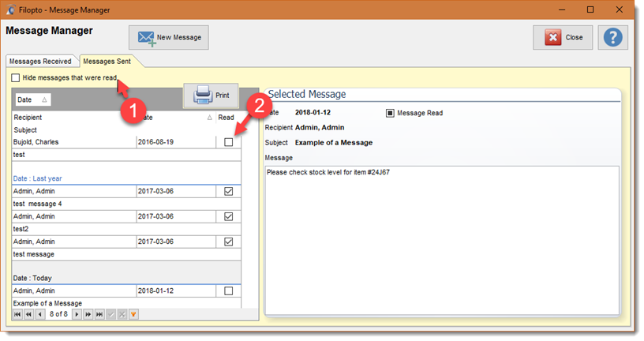Viewport: 644px width, 341px height.
Task: Toggle Read checkbox for 2018-01-12 message
Action: tap(228, 291)
